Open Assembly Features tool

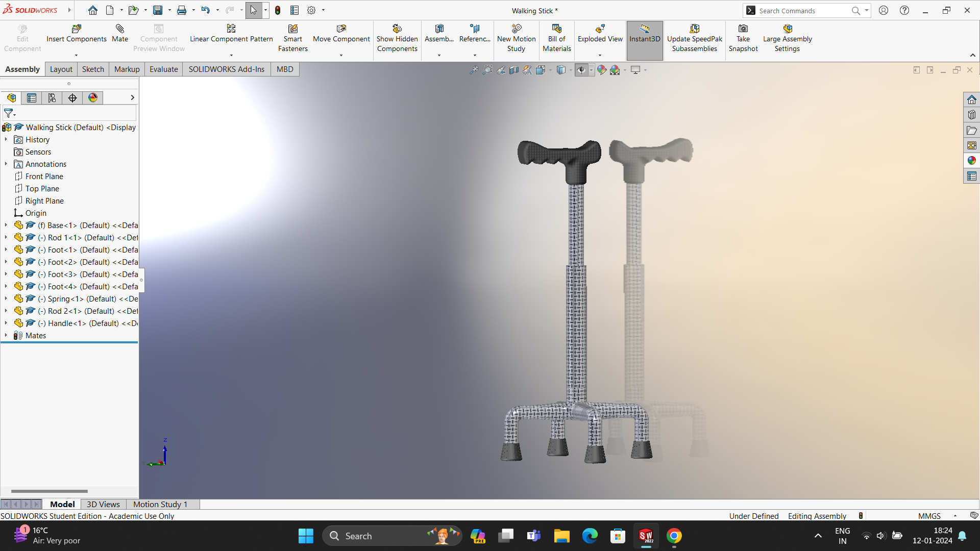coord(439,34)
